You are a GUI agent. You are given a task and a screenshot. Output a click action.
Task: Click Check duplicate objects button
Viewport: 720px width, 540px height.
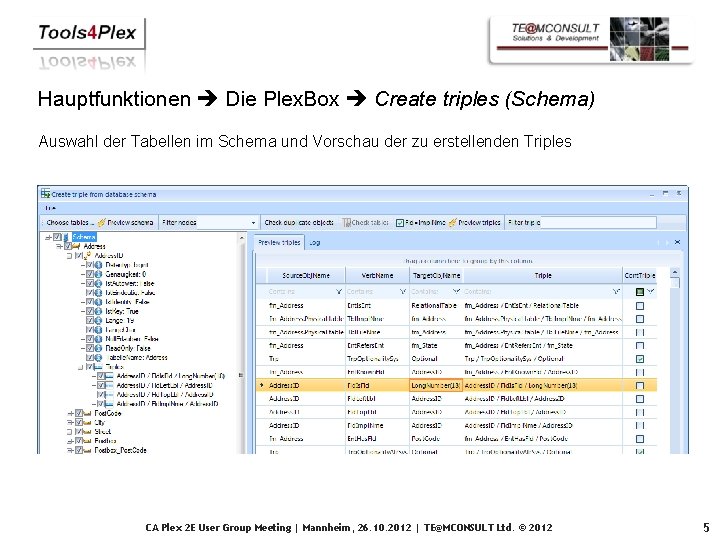[x=299, y=223]
